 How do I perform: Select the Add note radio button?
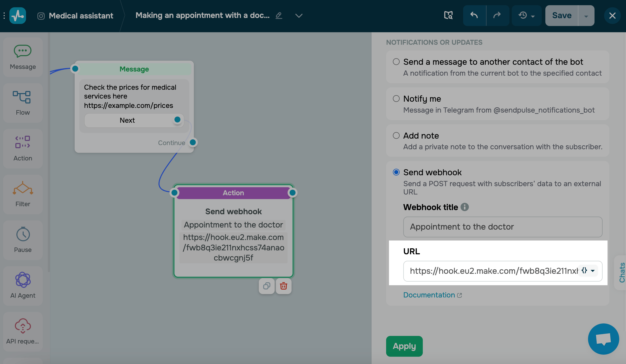click(x=396, y=136)
